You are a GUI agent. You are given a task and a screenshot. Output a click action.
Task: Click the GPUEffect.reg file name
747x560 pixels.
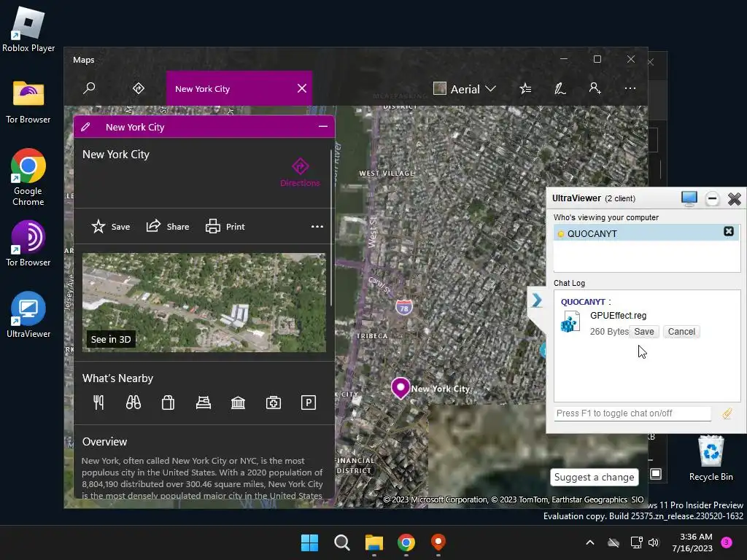(618, 315)
